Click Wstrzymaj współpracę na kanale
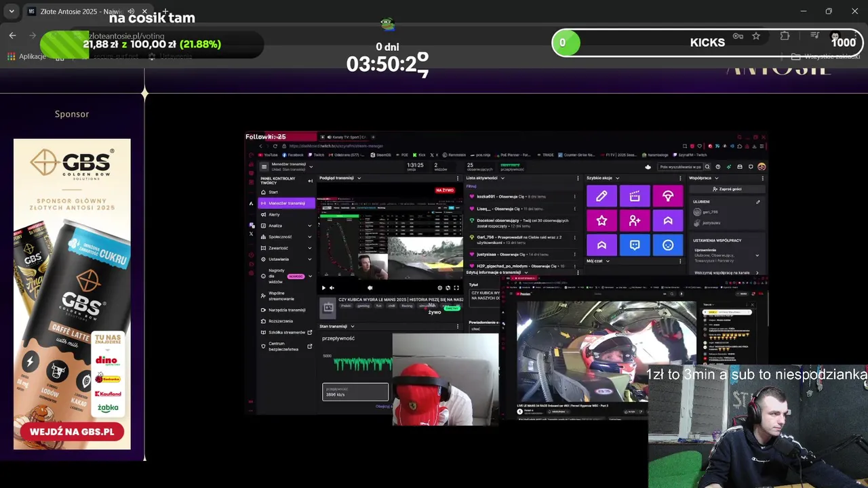Viewport: 868px width, 488px height. 728,272
